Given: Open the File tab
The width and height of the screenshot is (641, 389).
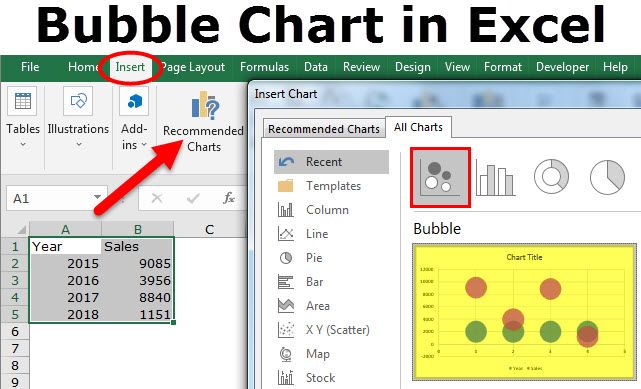Looking at the screenshot, I should tap(30, 67).
